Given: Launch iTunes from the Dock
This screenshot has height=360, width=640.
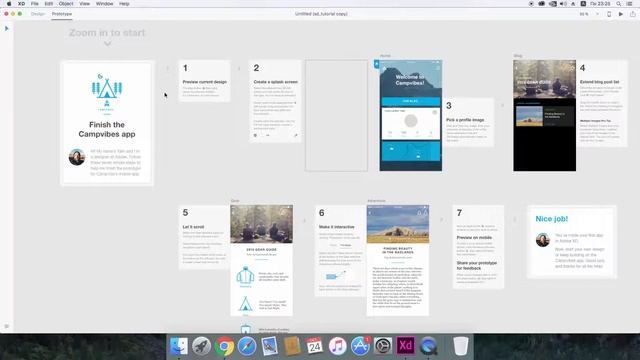Looking at the screenshot, I should pyautogui.click(x=338, y=346).
